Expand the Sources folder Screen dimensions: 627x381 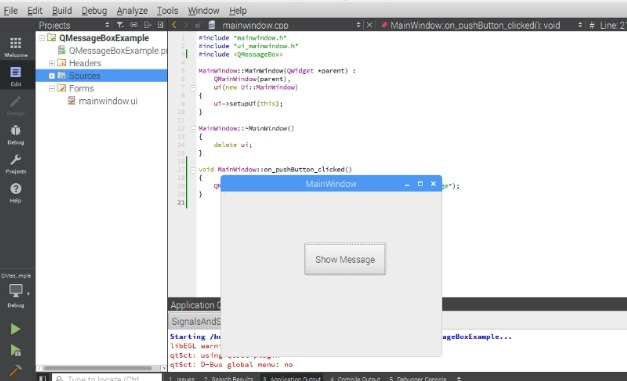(52, 76)
